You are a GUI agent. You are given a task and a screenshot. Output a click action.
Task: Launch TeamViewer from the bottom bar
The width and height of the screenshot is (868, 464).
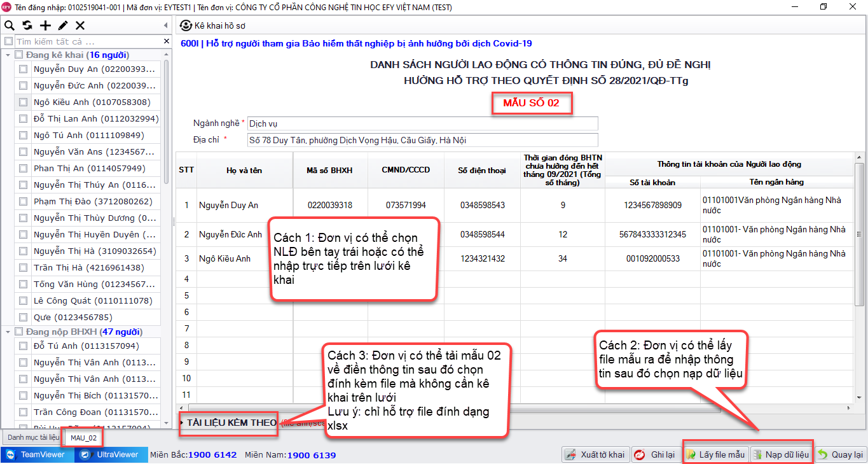[36, 454]
